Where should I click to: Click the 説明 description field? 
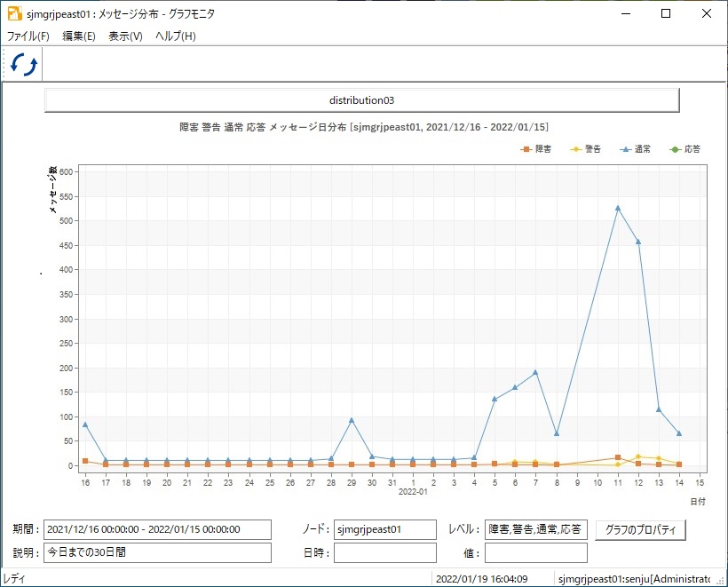[157, 552]
